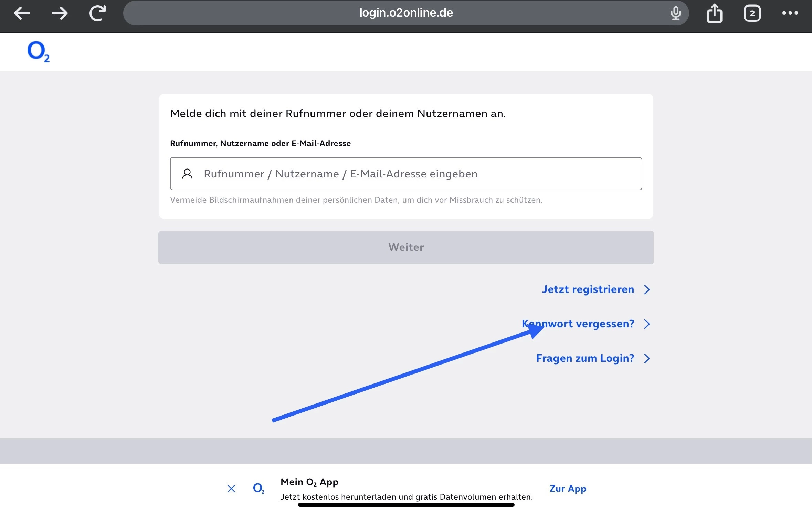Screen dimensions: 812x512
Task: Click chevron next to Jetzt registrieren
Action: click(647, 289)
